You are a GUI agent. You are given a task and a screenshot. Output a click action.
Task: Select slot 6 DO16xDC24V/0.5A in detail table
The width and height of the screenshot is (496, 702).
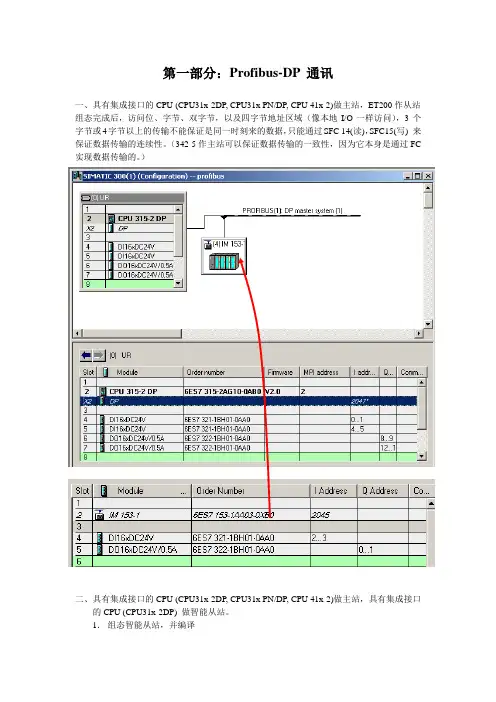pyautogui.click(x=249, y=438)
